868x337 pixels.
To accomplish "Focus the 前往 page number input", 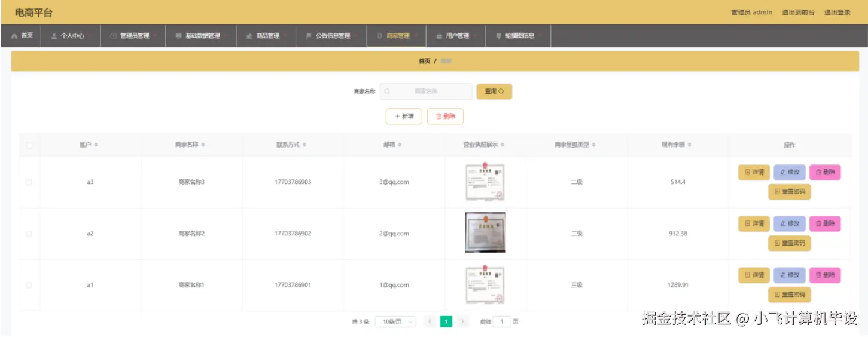I will pyautogui.click(x=501, y=321).
